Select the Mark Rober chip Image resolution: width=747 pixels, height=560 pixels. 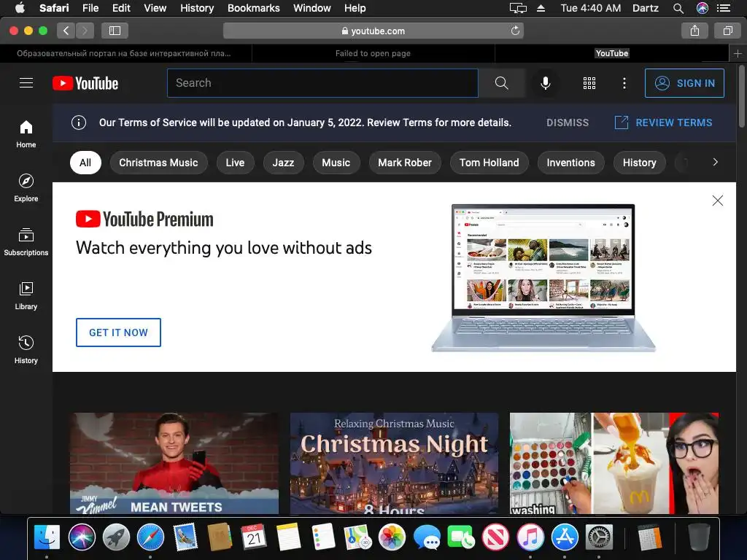[404, 163]
